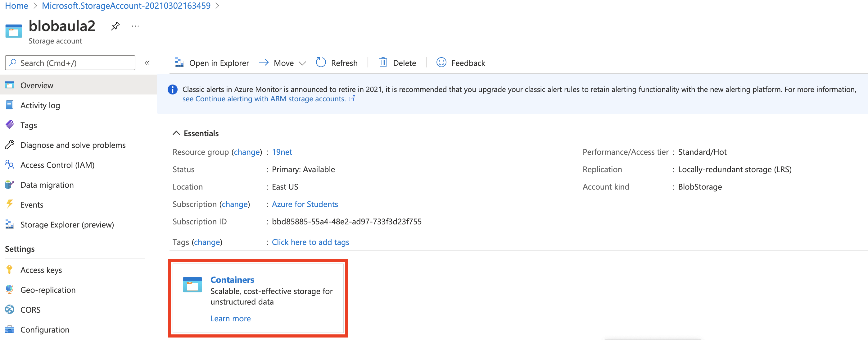Click the Access keys key icon

click(9, 270)
